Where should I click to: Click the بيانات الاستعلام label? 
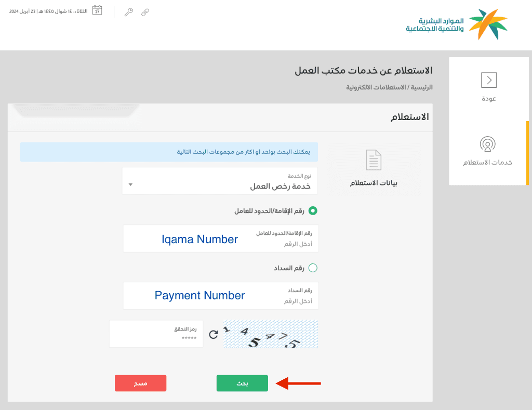coord(374,183)
